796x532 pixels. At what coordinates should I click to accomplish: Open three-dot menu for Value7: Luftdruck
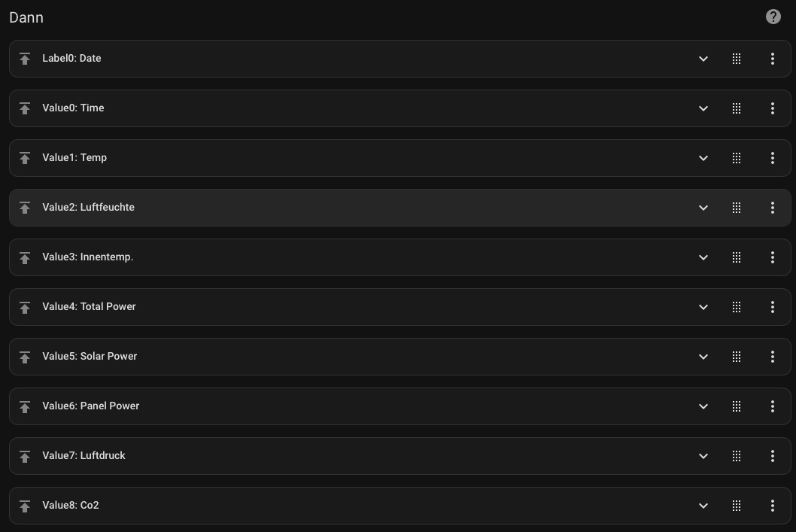tap(772, 456)
